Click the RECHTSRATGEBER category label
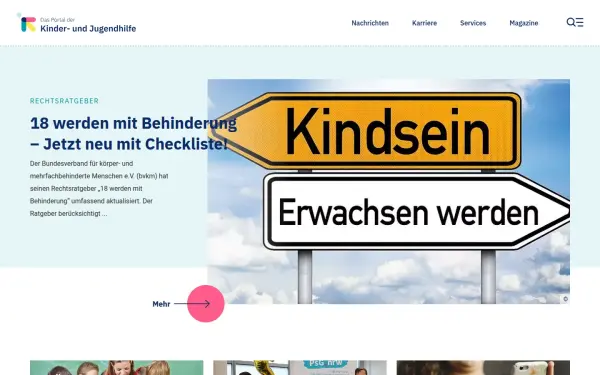Screen dimensions: 600x375 [x=64, y=101]
